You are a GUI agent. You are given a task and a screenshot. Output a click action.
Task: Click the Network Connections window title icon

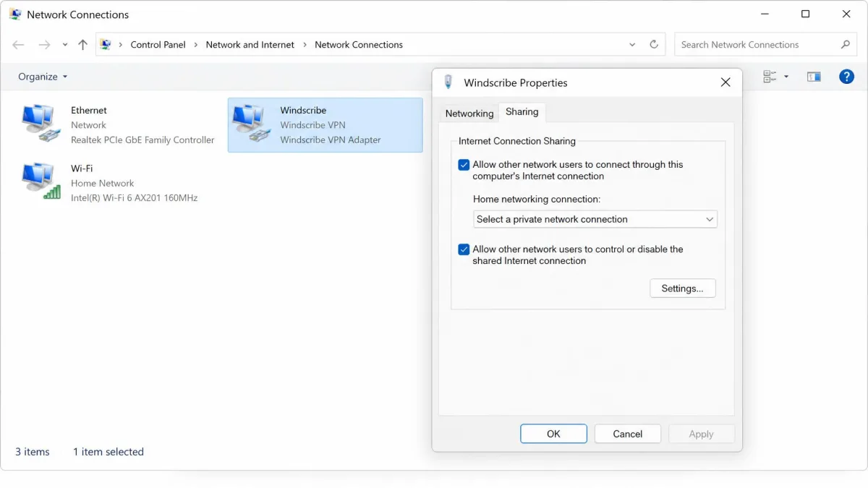coord(15,14)
